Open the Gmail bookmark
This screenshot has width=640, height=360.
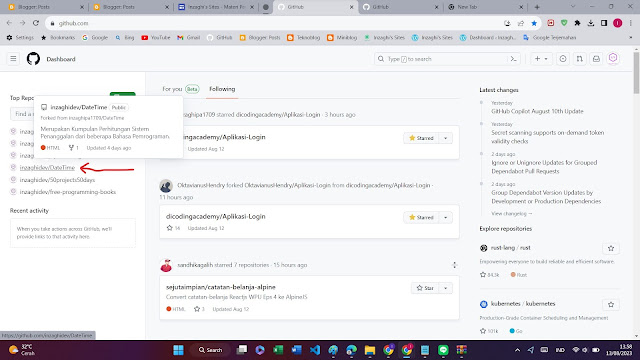pyautogui.click(x=189, y=38)
